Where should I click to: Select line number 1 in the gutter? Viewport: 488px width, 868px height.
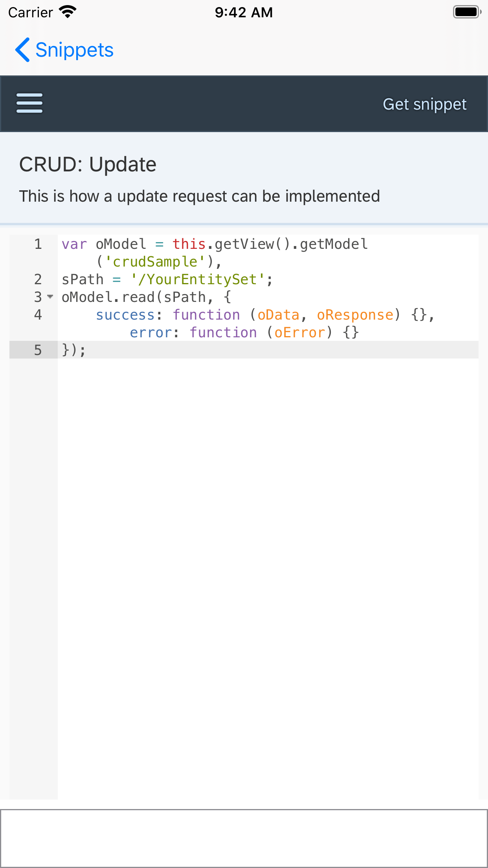pyautogui.click(x=38, y=244)
